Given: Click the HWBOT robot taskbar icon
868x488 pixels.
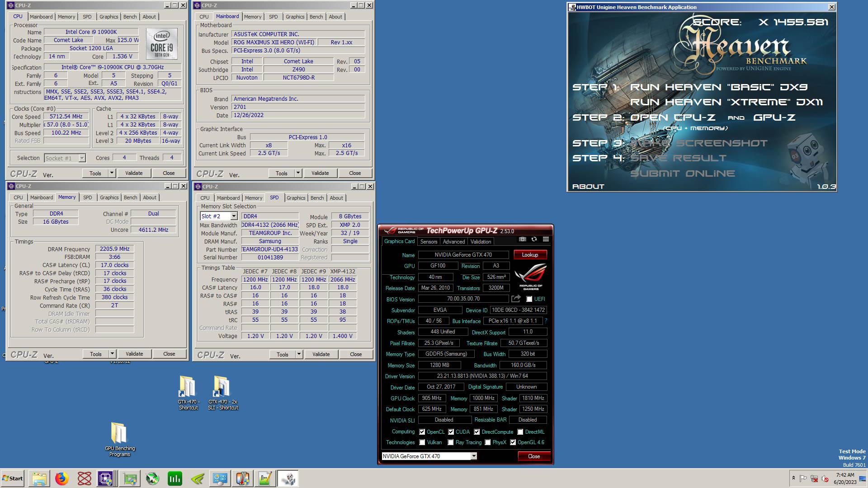Looking at the screenshot, I should 288,479.
